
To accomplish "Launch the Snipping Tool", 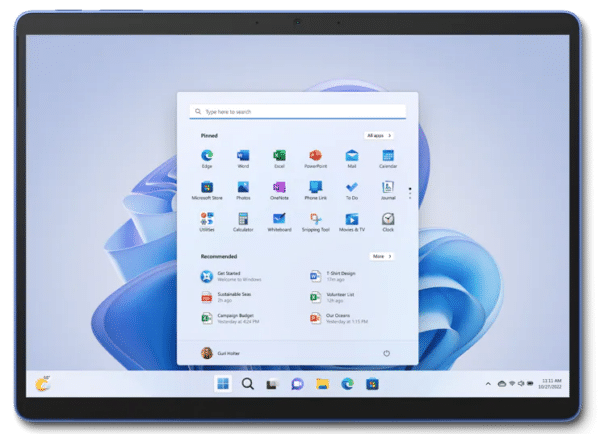I will [315, 222].
